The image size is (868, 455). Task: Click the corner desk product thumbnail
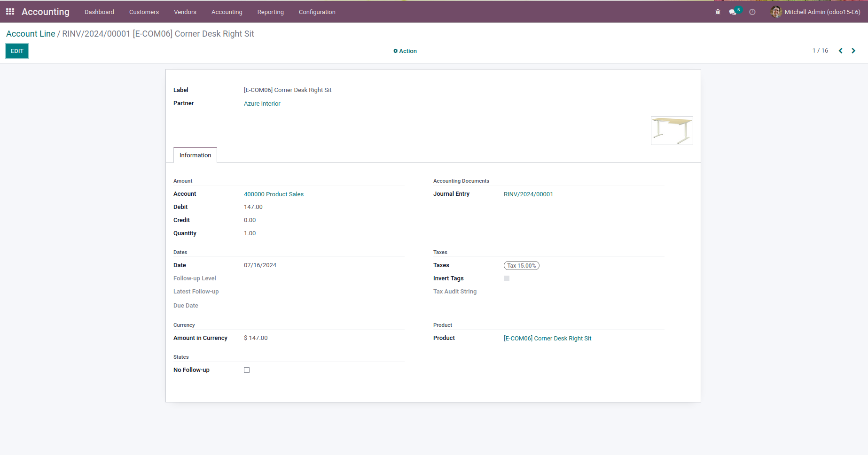672,131
